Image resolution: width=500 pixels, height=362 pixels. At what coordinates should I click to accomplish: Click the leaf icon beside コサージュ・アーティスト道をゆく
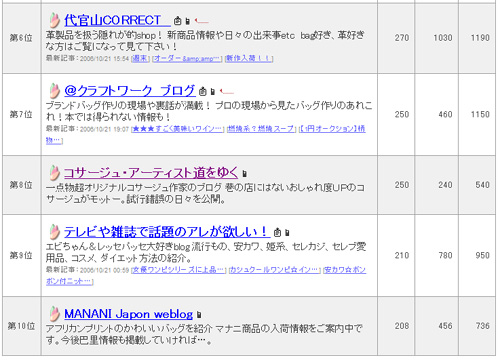[54, 173]
